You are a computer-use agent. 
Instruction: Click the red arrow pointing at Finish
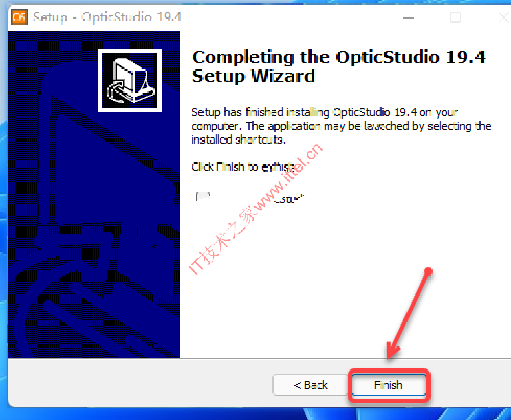coord(409,313)
